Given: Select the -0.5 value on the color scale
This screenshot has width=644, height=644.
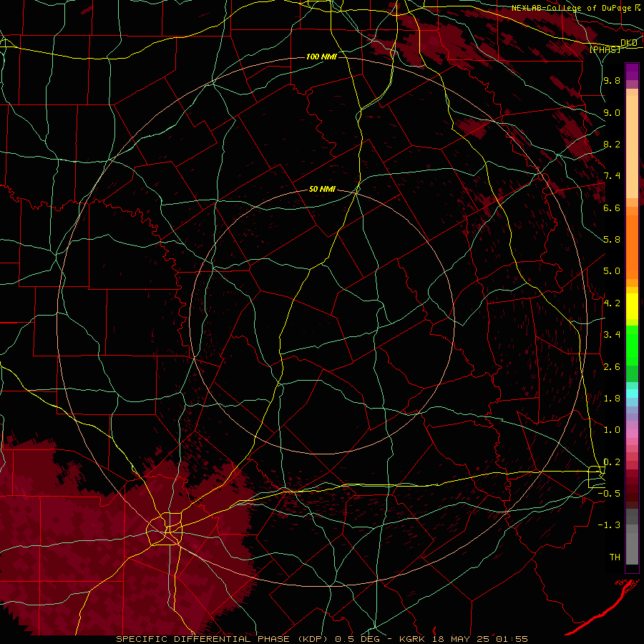Looking at the screenshot, I should point(609,494).
